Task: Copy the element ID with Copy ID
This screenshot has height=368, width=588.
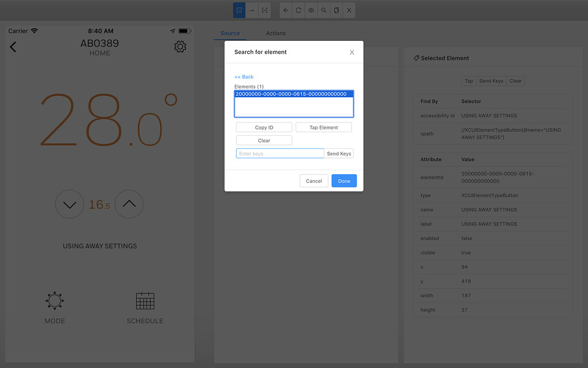Action: click(264, 126)
